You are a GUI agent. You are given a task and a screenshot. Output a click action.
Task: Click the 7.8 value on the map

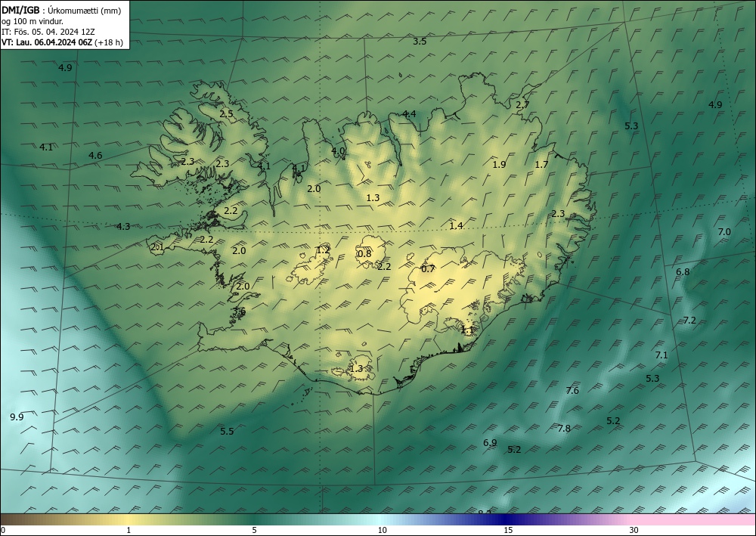coord(564,429)
